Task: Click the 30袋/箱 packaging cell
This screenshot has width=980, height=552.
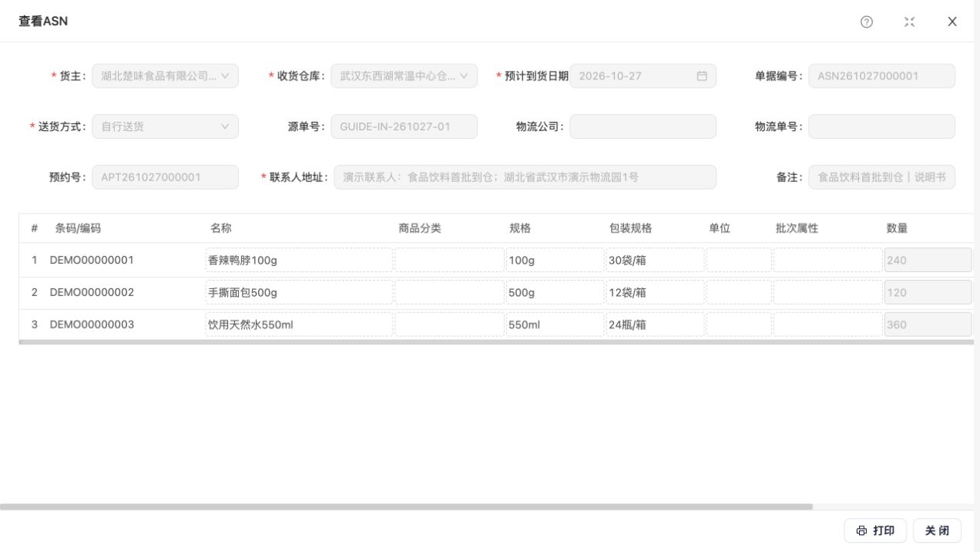Action: [655, 261]
